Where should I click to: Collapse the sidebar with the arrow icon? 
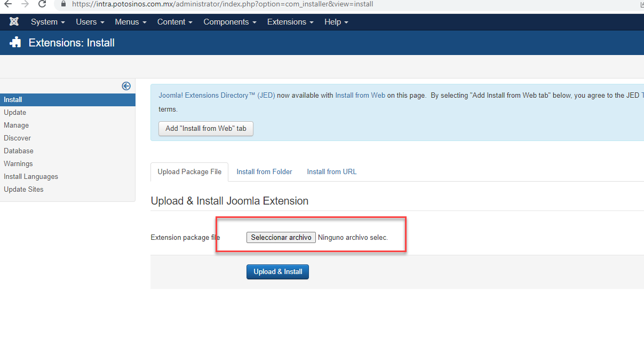(126, 86)
